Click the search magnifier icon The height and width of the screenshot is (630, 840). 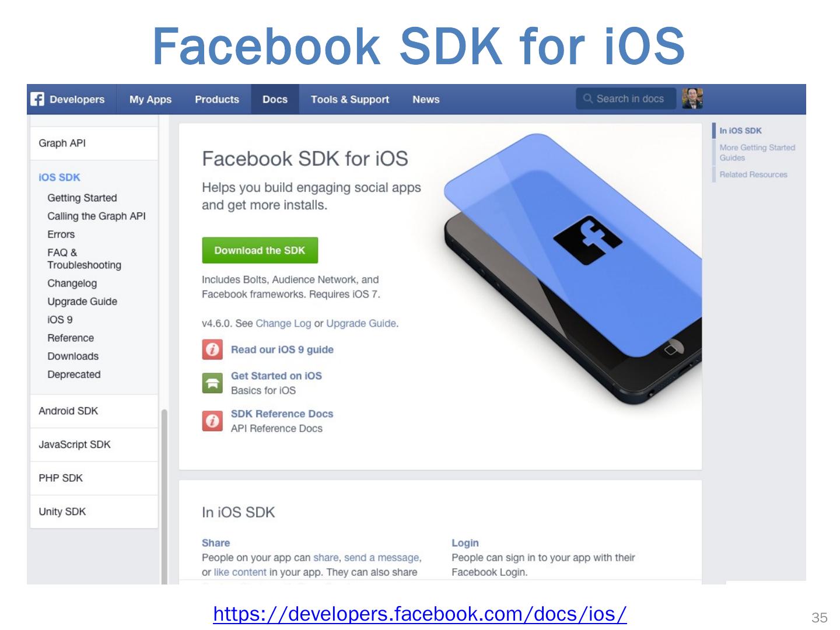coord(587,99)
